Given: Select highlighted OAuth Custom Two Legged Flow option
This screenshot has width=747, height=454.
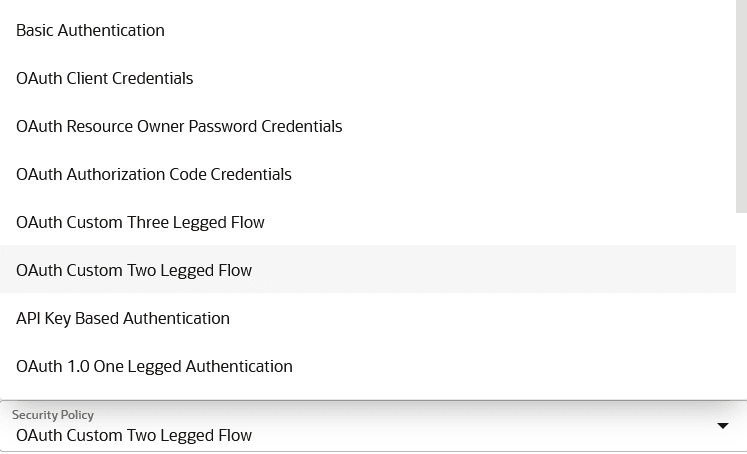Looking at the screenshot, I should coord(368,270).
